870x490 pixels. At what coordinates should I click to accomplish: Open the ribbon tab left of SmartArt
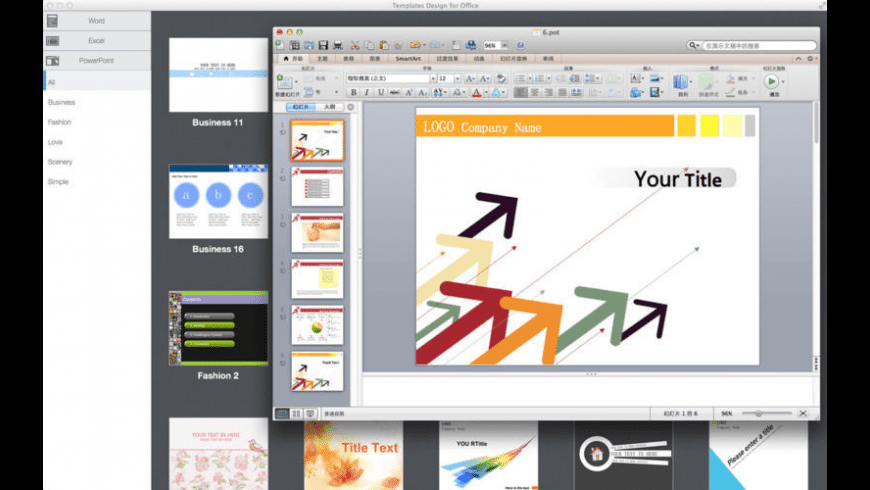(x=375, y=59)
